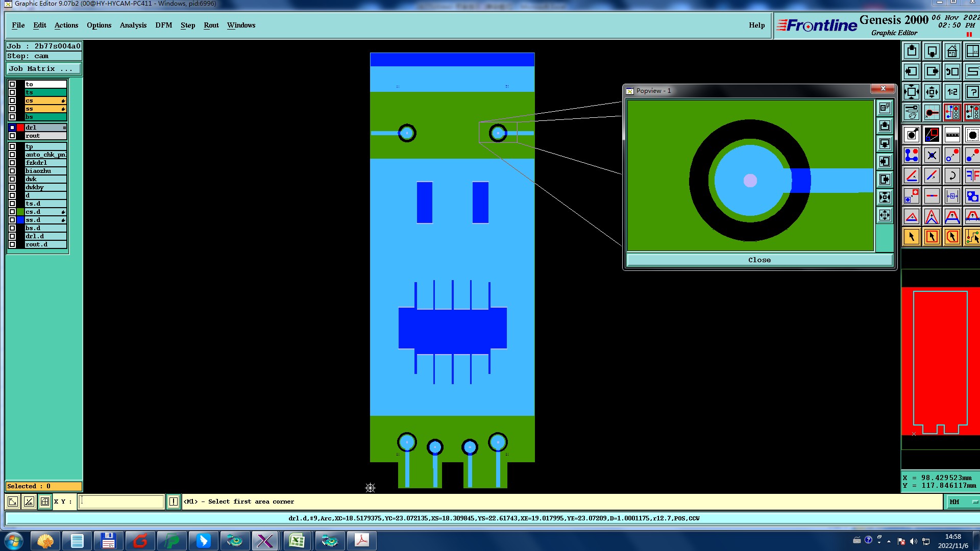
Task: Open the DFM menu
Action: [x=163, y=26]
